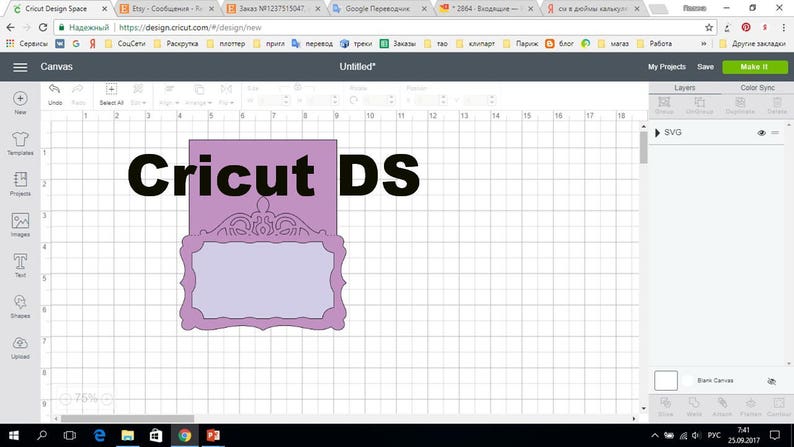The image size is (794, 447).
Task: Undo the last action
Action: pyautogui.click(x=55, y=94)
